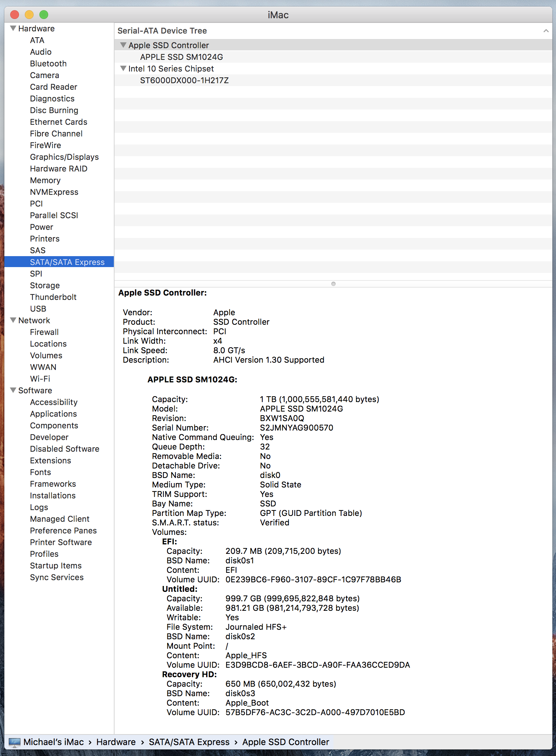556x756 pixels.
Task: Open Card Reader in the sidebar
Action: click(x=54, y=87)
